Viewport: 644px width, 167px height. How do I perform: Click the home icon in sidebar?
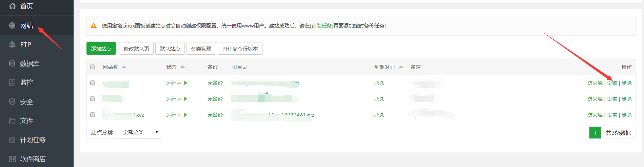point(12,6)
